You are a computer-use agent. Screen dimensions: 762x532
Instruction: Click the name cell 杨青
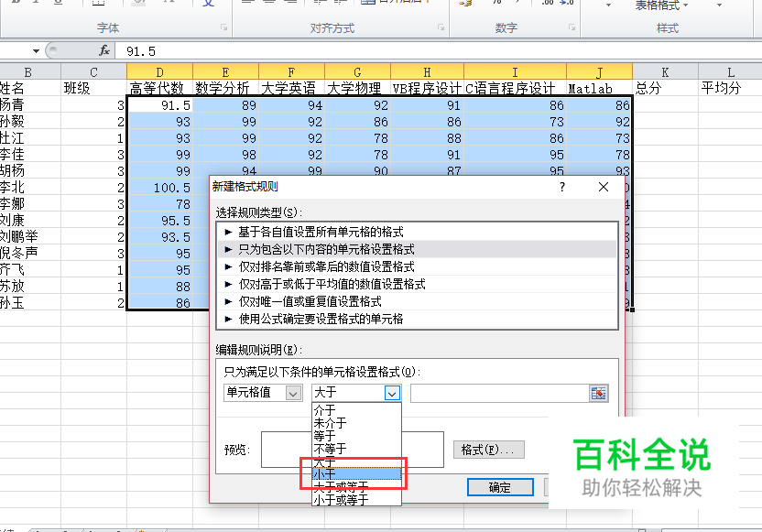point(30,105)
